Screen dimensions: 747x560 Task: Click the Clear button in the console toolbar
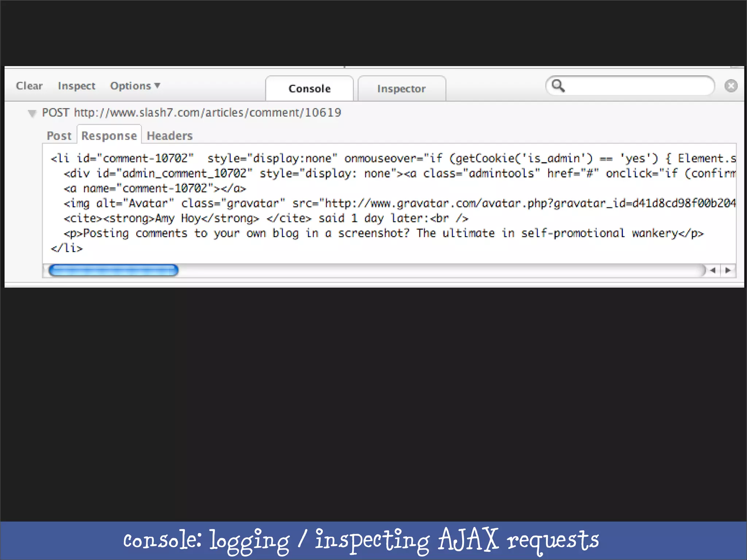tap(29, 86)
